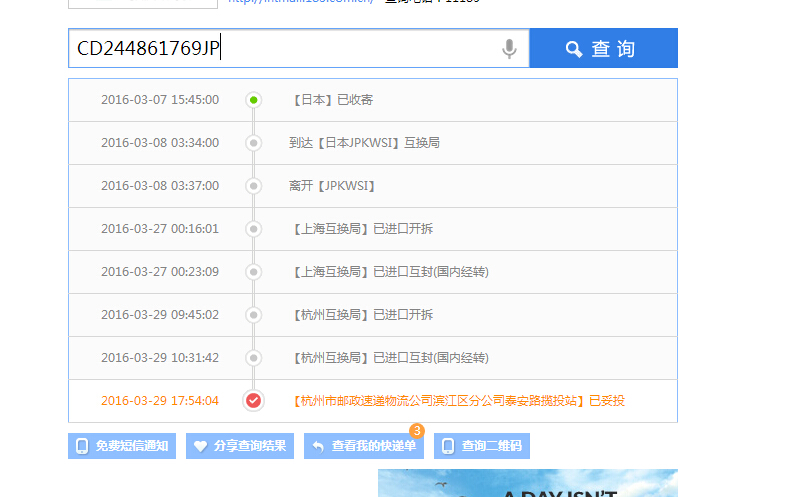Click the 查询二维码 button
811x497 pixels.
(x=482, y=446)
